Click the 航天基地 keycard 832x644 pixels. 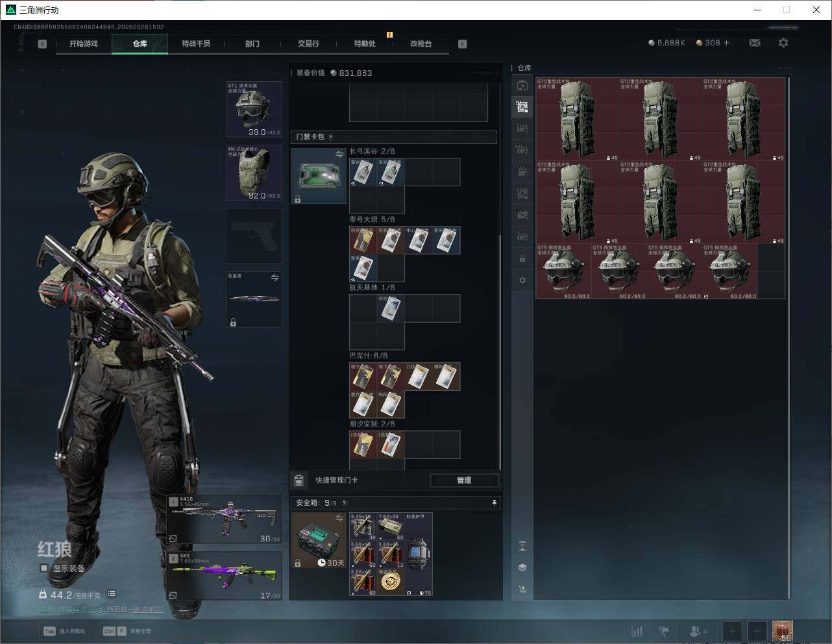point(391,308)
